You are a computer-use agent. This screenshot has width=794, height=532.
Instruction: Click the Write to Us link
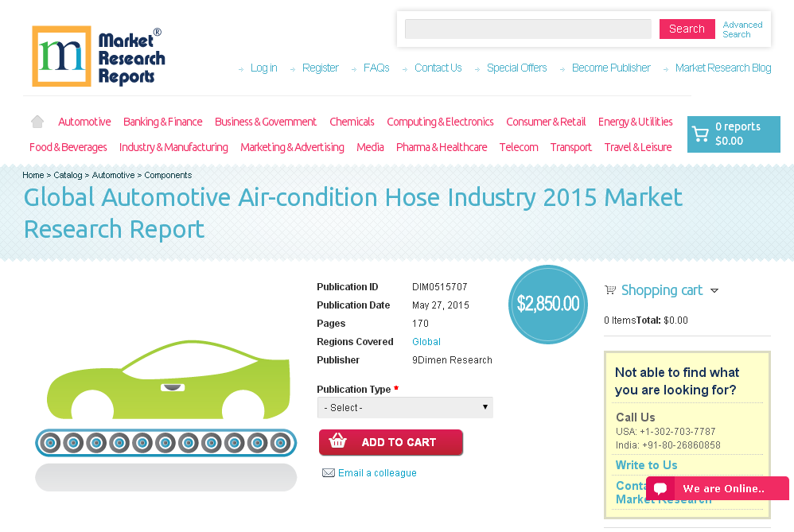coord(646,465)
